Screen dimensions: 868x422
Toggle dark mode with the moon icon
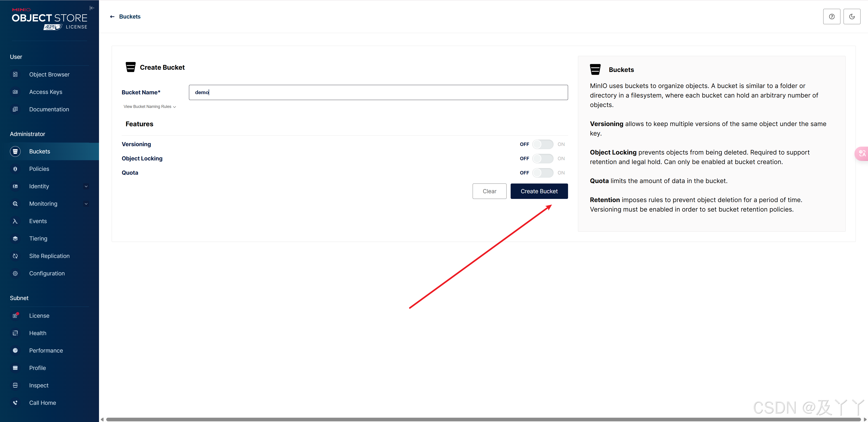point(852,16)
